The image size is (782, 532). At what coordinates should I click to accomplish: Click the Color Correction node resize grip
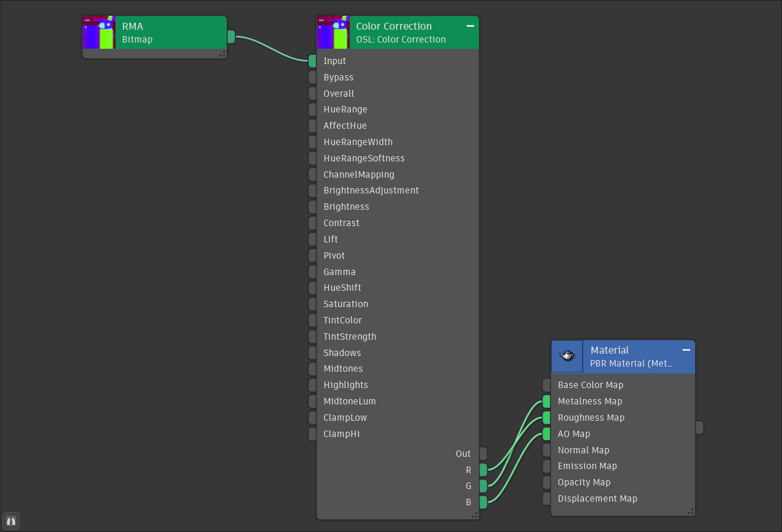click(475, 515)
